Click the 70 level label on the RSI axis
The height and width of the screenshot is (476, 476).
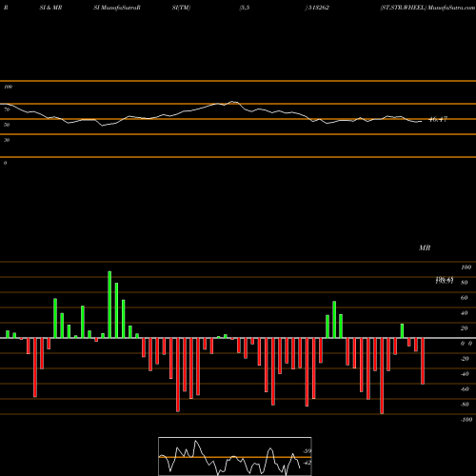point(7,109)
